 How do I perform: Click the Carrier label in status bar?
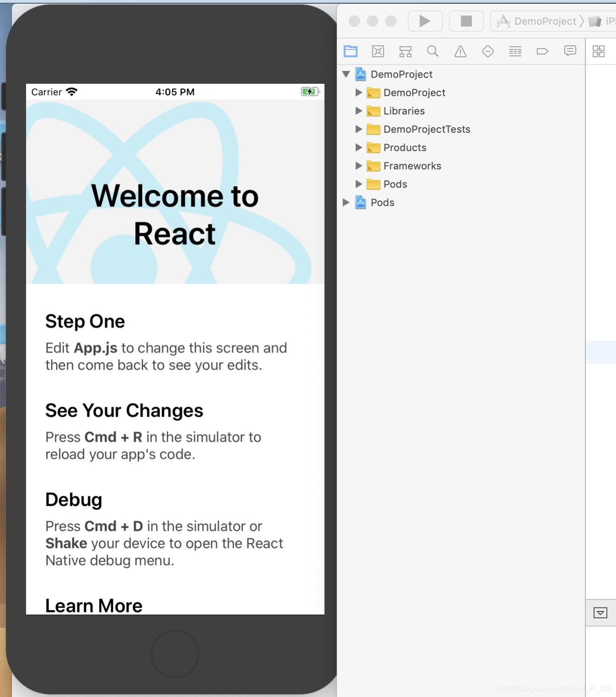[47, 92]
